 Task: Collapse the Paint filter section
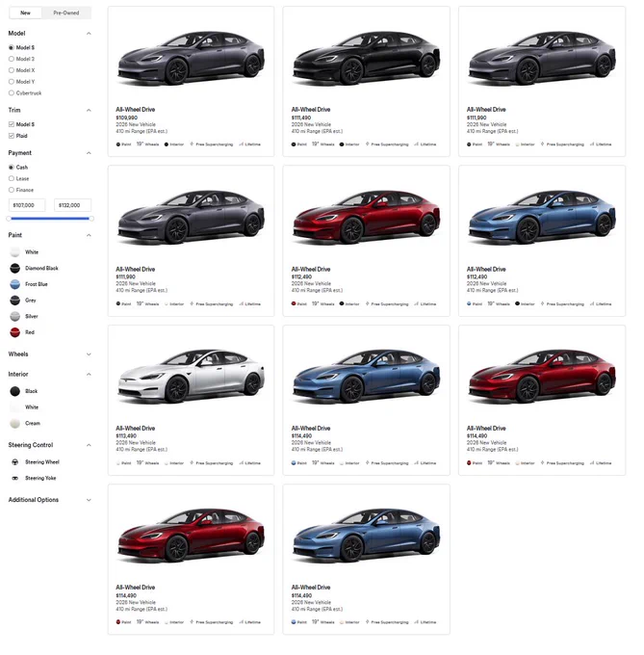coord(89,235)
